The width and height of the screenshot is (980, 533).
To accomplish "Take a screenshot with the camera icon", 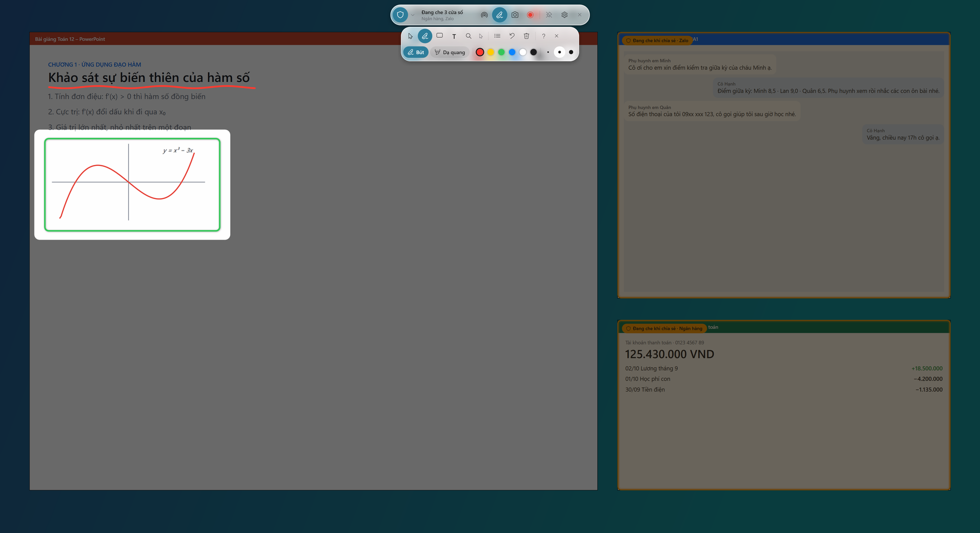I will coord(515,15).
